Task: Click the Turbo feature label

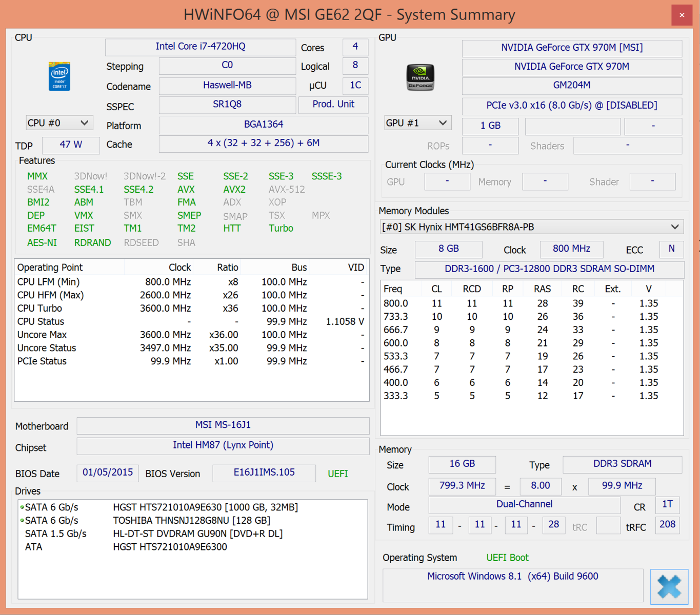Action: (x=281, y=229)
